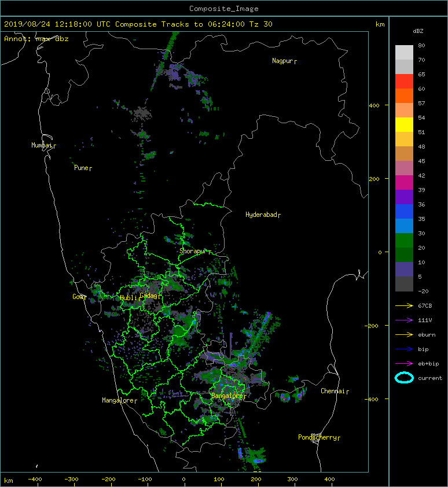This screenshot has height=487, width=448.
Task: Click the 2019/08/24 12:18:00 UTC timestamp
Action: (57, 24)
